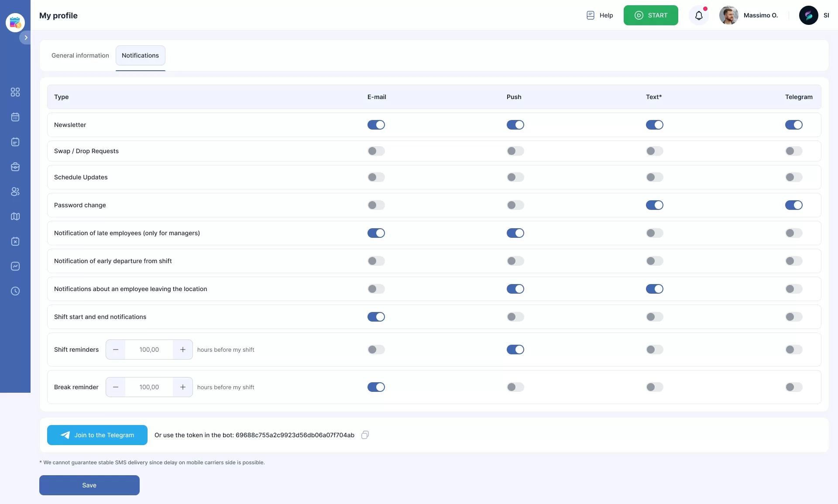Viewport: 838px width, 504px height.
Task: Open the calendar icon in sidebar
Action: [x=15, y=117]
